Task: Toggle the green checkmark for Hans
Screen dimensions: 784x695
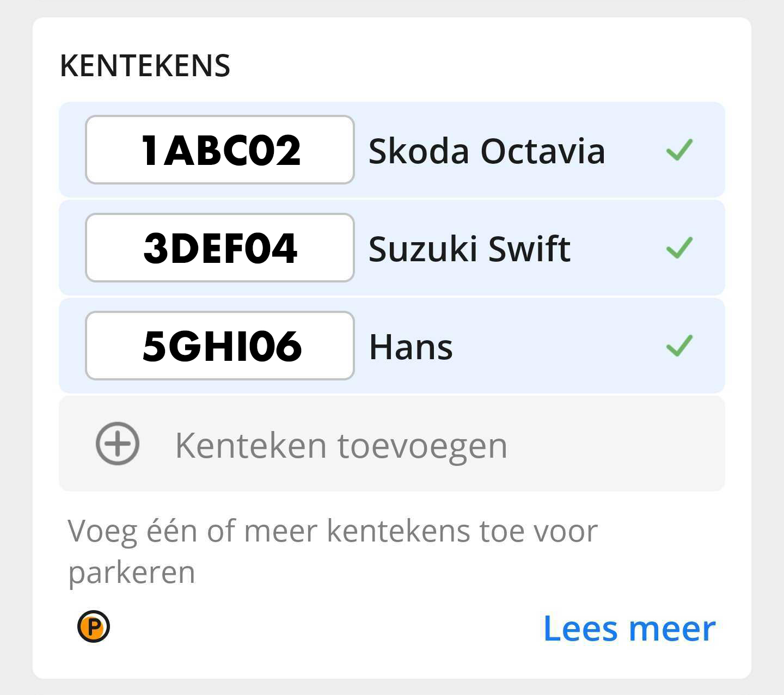Action: [679, 346]
